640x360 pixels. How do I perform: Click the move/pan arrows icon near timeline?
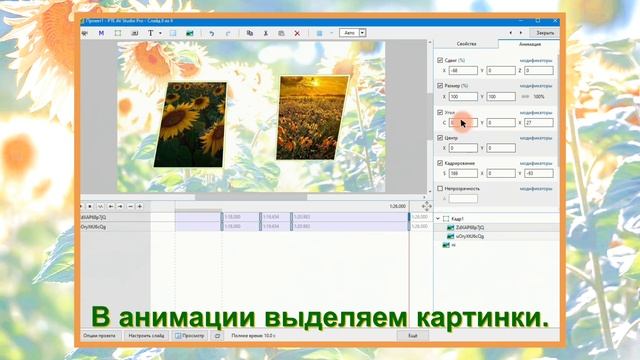click(x=427, y=206)
